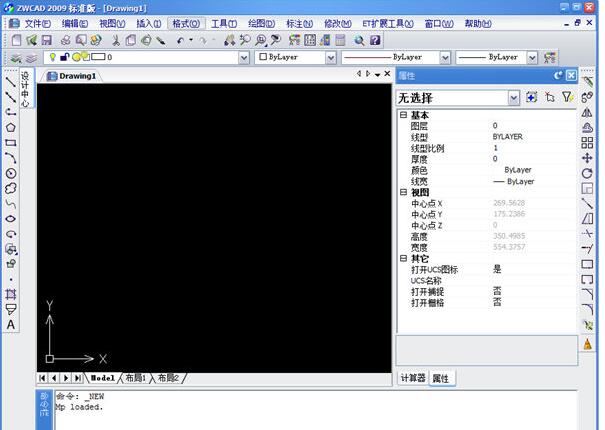Viewport: 605px width, 430px height.
Task: Select the Move tool in modify toolbar
Action: coord(587,158)
